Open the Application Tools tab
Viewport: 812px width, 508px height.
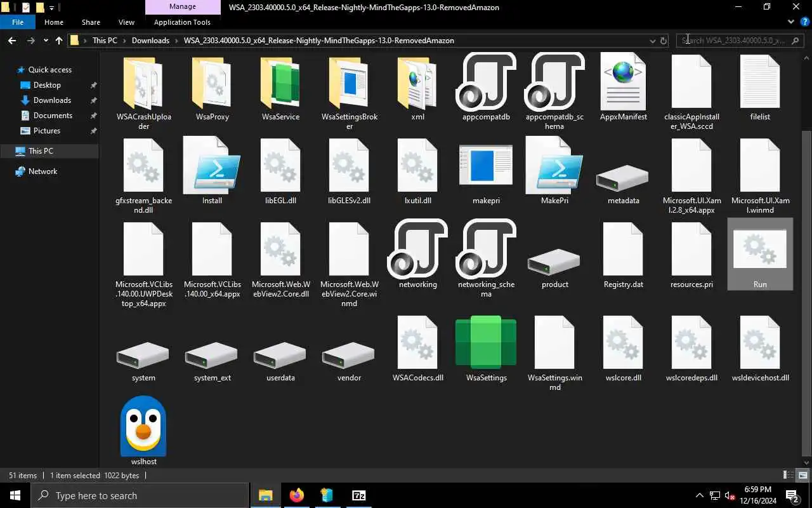click(182, 22)
